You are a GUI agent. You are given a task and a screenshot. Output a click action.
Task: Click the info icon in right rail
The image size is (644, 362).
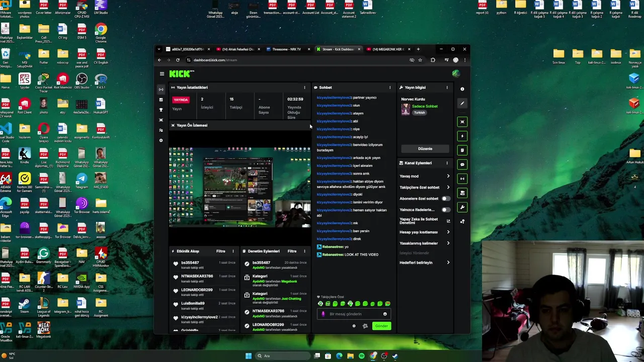click(462, 89)
